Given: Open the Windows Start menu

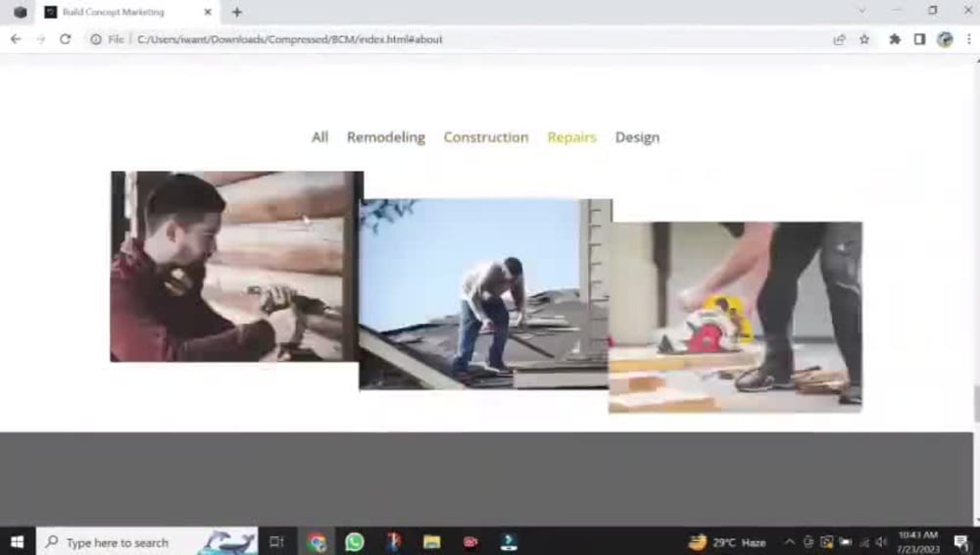Looking at the screenshot, I should pos(17,542).
